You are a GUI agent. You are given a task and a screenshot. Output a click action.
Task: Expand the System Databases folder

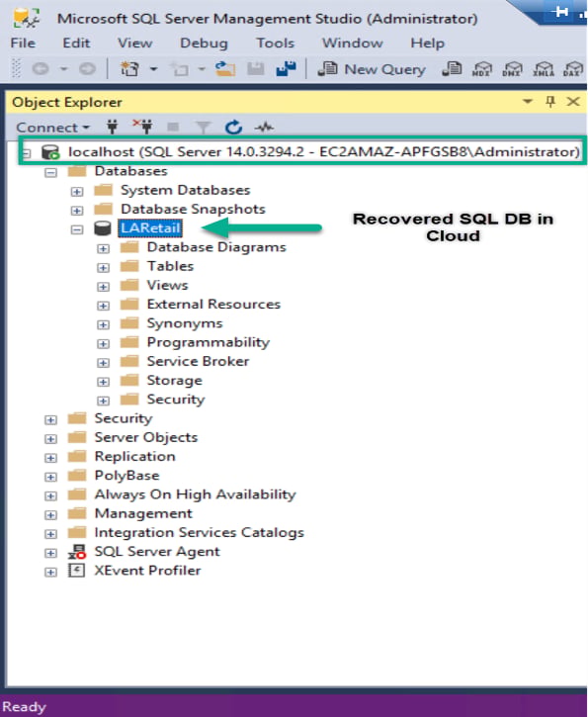[x=77, y=191]
